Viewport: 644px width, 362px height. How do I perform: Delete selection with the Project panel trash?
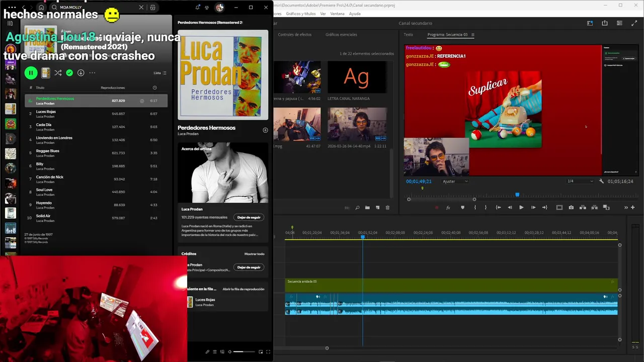click(387, 208)
